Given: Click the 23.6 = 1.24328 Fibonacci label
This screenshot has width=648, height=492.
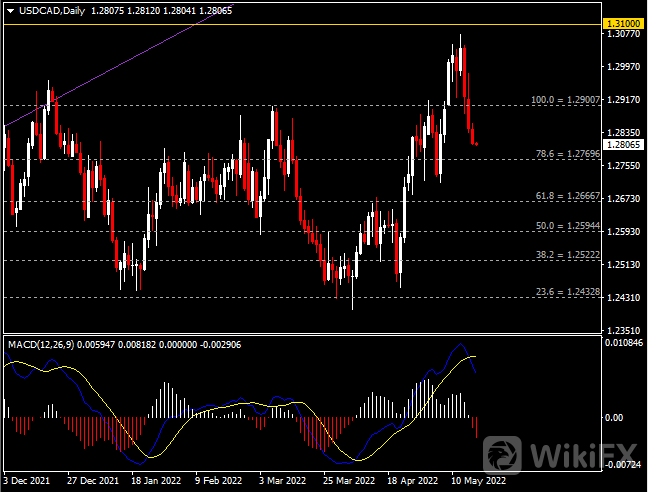Looking at the screenshot, I should (x=567, y=292).
